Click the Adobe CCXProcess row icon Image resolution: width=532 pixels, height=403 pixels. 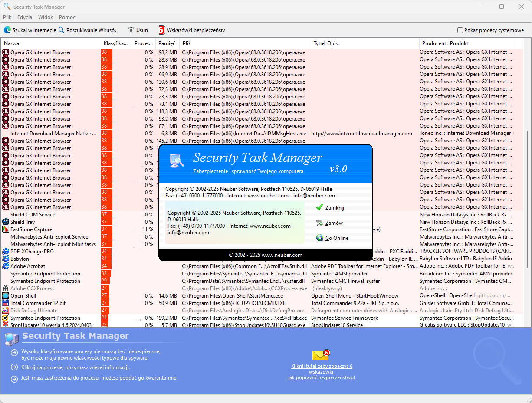6,288
